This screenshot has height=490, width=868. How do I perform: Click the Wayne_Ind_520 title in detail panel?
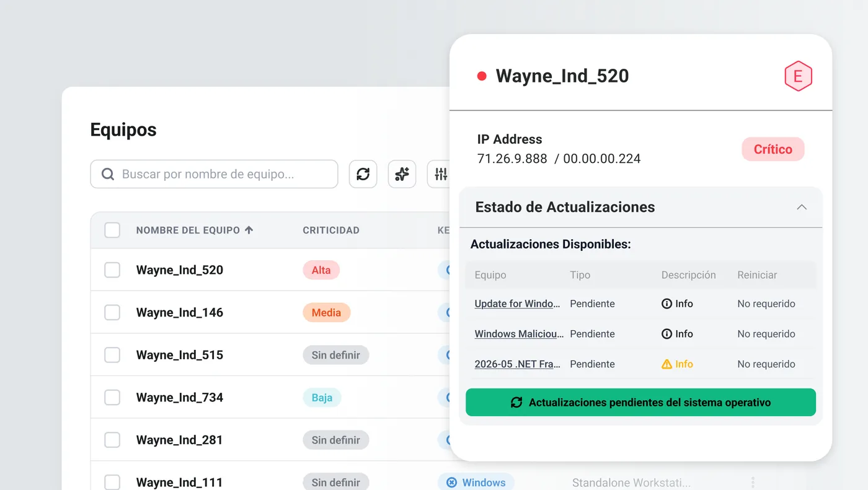tap(562, 76)
